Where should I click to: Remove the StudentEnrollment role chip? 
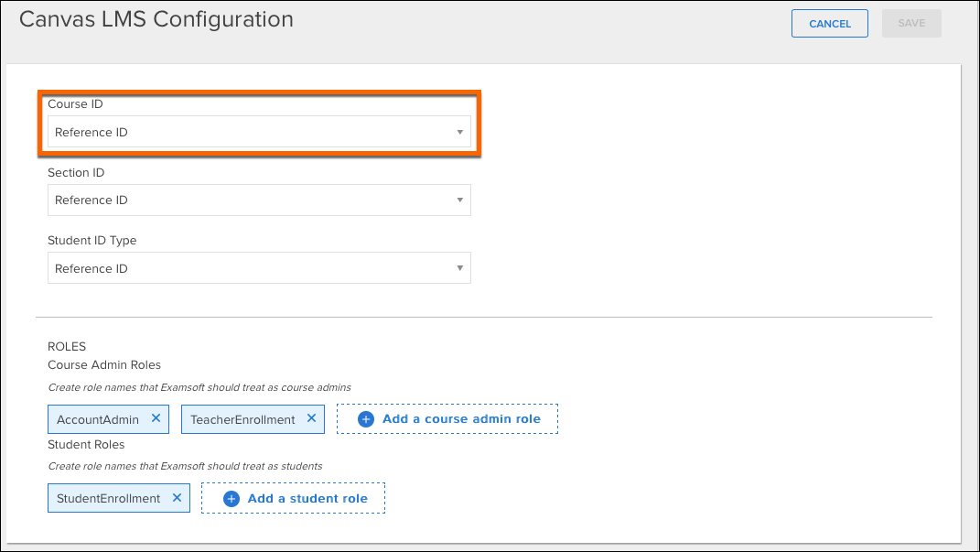point(177,498)
